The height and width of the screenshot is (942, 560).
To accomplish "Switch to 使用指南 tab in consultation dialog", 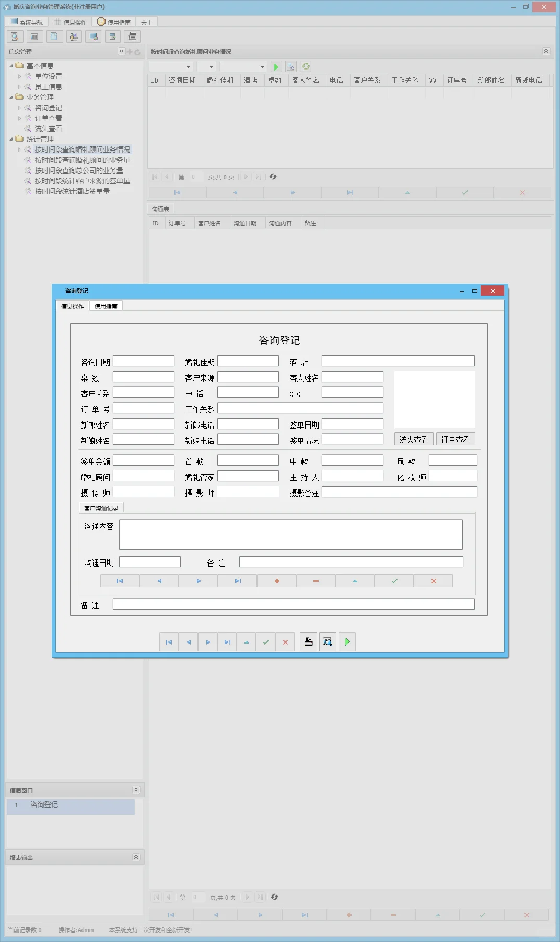I will coord(106,306).
